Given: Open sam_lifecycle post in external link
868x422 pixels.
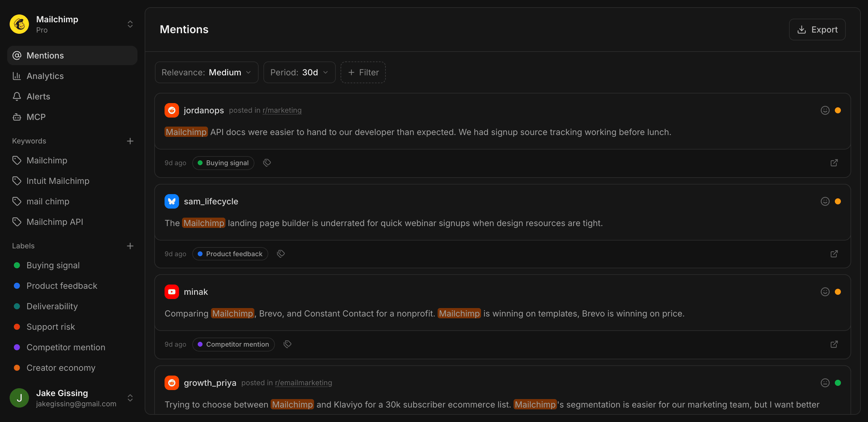Looking at the screenshot, I should (834, 254).
